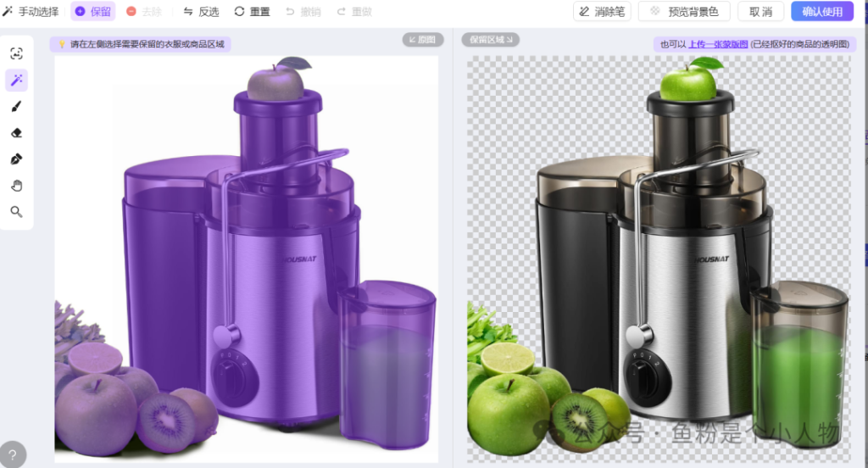The height and width of the screenshot is (468, 868).
Task: Toggle 预览背景色 background preview
Action: point(684,12)
